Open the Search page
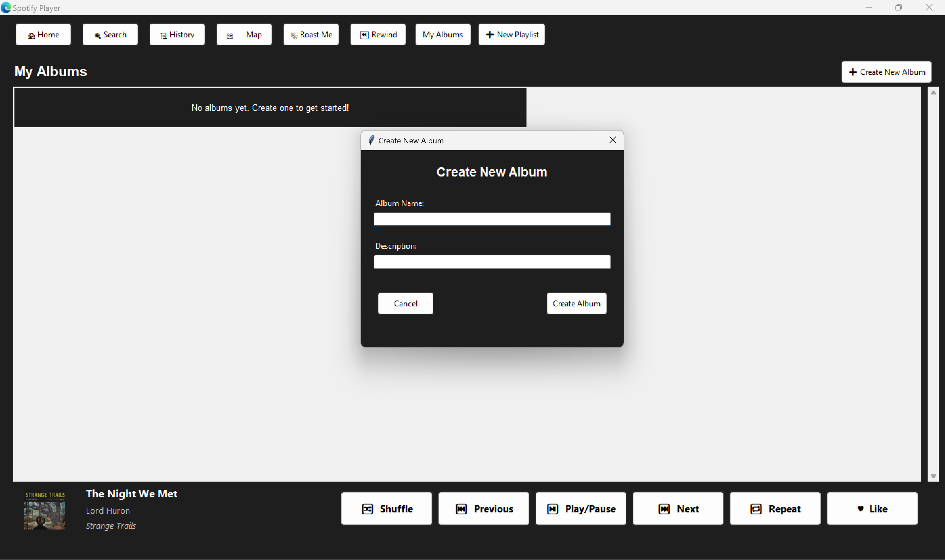This screenshot has width=945, height=560. pos(110,35)
